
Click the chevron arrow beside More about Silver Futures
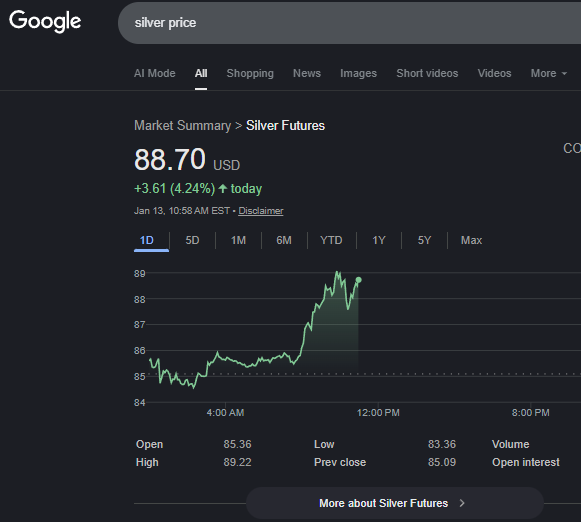tap(462, 503)
